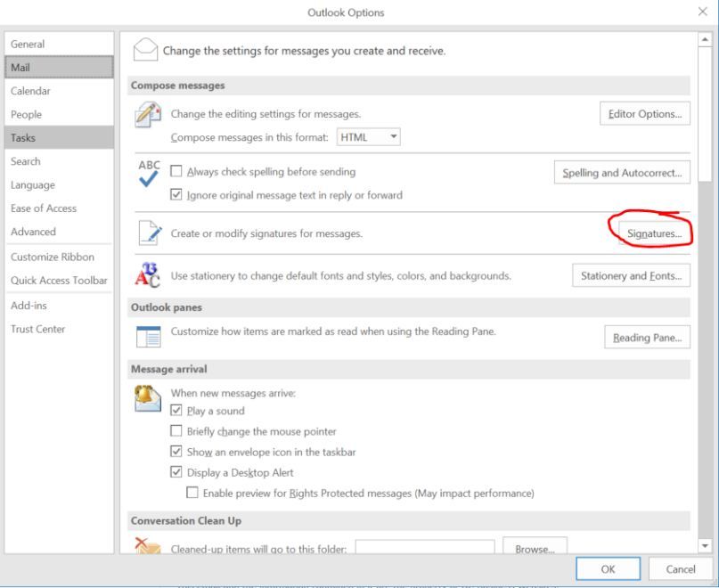Uncheck Play a sound option

pyautogui.click(x=176, y=412)
